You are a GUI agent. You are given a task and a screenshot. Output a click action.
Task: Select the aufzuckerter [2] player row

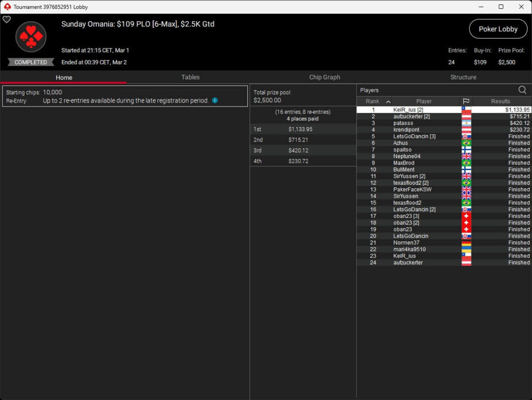point(411,117)
